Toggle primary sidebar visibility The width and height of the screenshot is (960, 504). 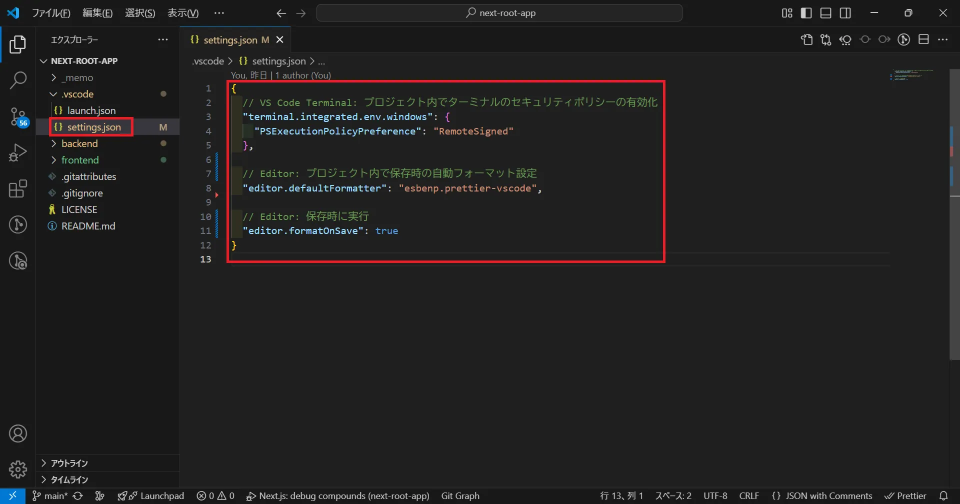pos(806,13)
